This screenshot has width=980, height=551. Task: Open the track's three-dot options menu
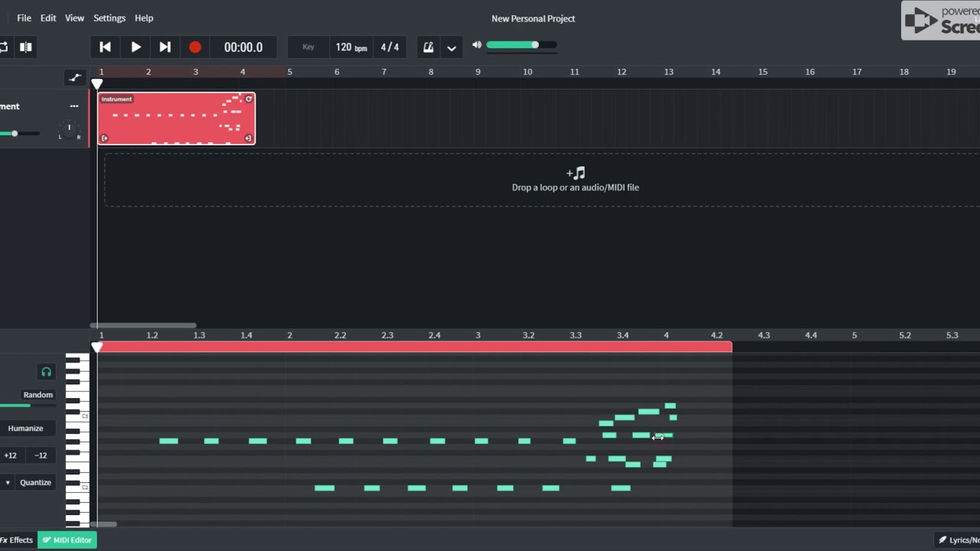click(74, 106)
